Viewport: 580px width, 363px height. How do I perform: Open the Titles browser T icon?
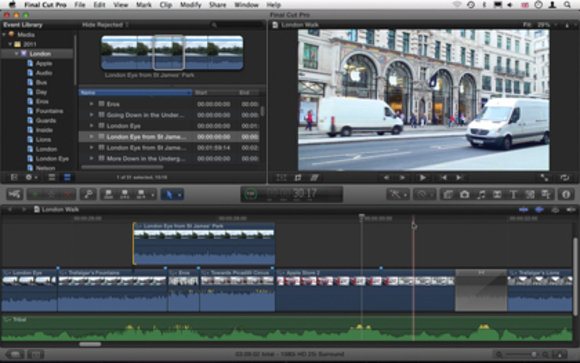pos(513,194)
